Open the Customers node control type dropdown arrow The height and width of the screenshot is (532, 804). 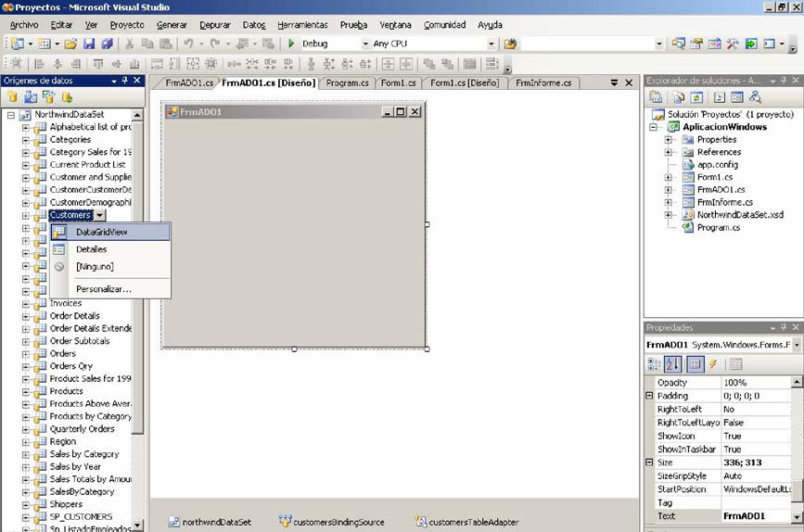tap(100, 215)
